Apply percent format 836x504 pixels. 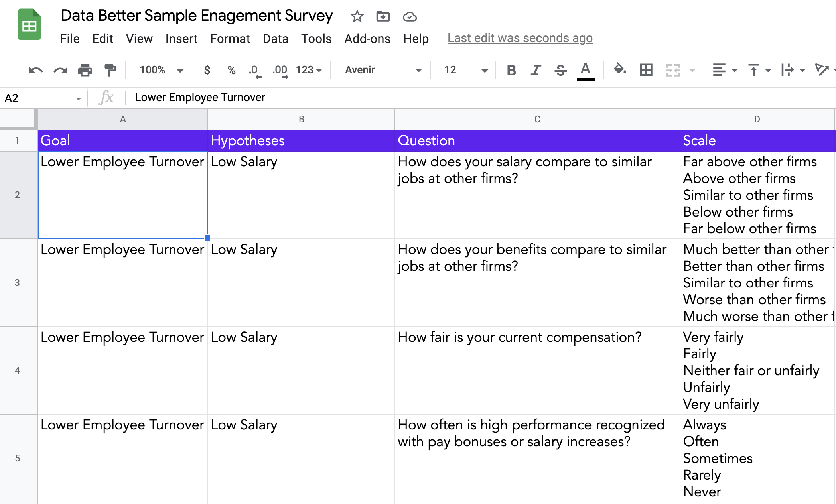pyautogui.click(x=231, y=70)
